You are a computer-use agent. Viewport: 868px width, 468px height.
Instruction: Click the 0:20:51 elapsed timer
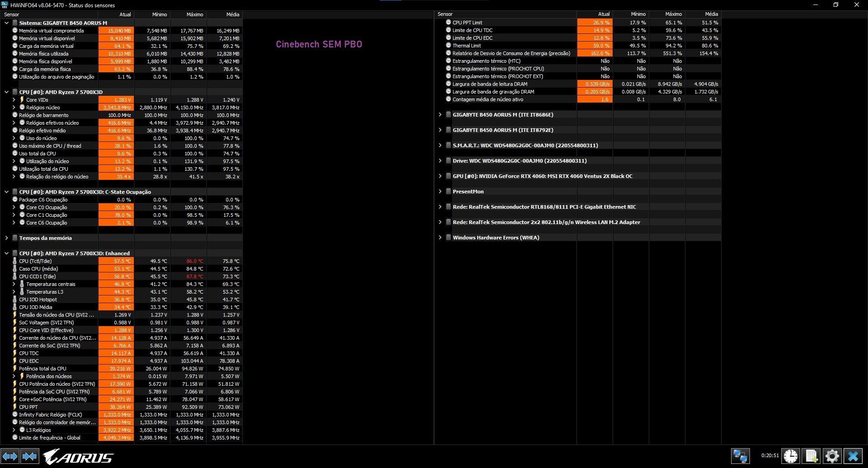[770, 456]
